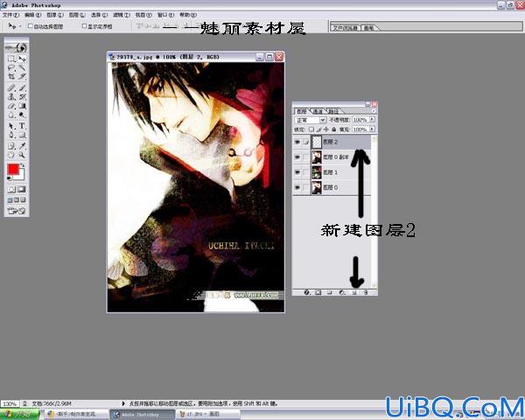This screenshot has width=525, height=420.
Task: Toggle lock all padlock in Layers panel
Action: tap(334, 129)
